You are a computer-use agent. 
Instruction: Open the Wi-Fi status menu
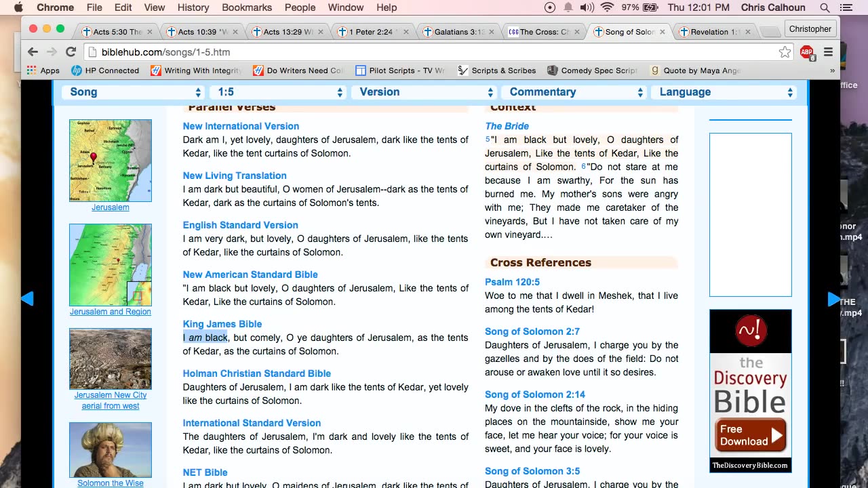tap(607, 7)
